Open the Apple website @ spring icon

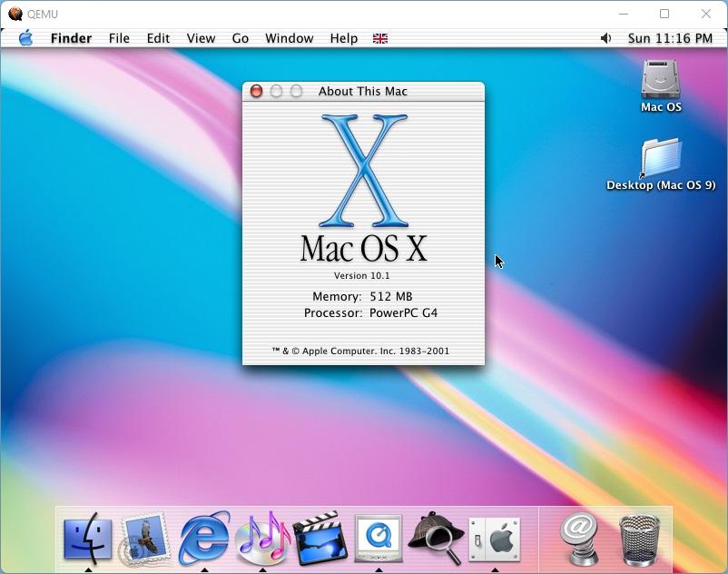coord(578,539)
